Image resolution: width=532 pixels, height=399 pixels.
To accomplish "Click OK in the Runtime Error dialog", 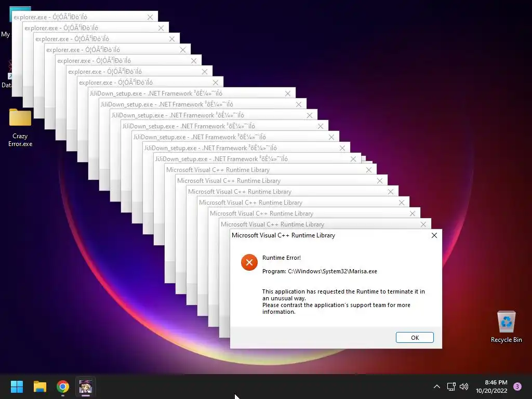I will (x=415, y=338).
